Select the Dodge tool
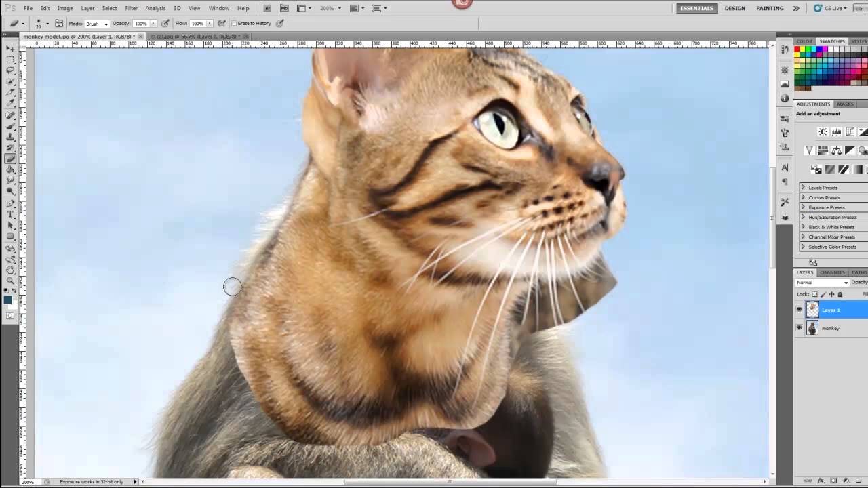The image size is (868, 488). coord(10,192)
